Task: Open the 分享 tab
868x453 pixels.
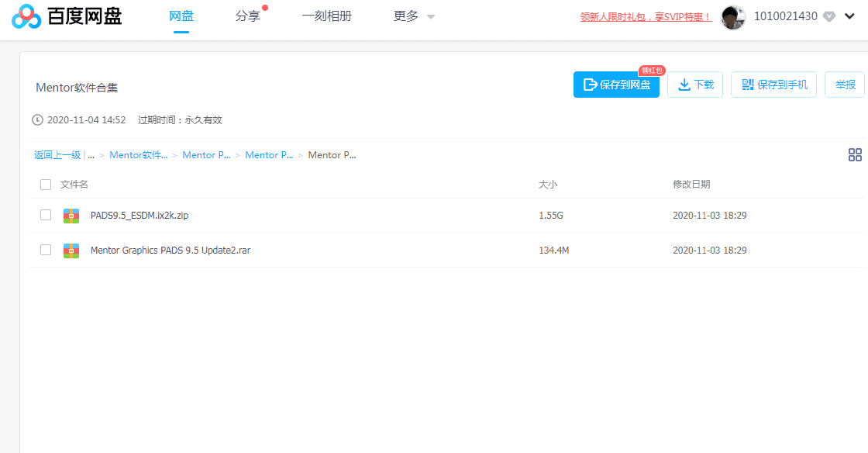Action: pyautogui.click(x=247, y=16)
